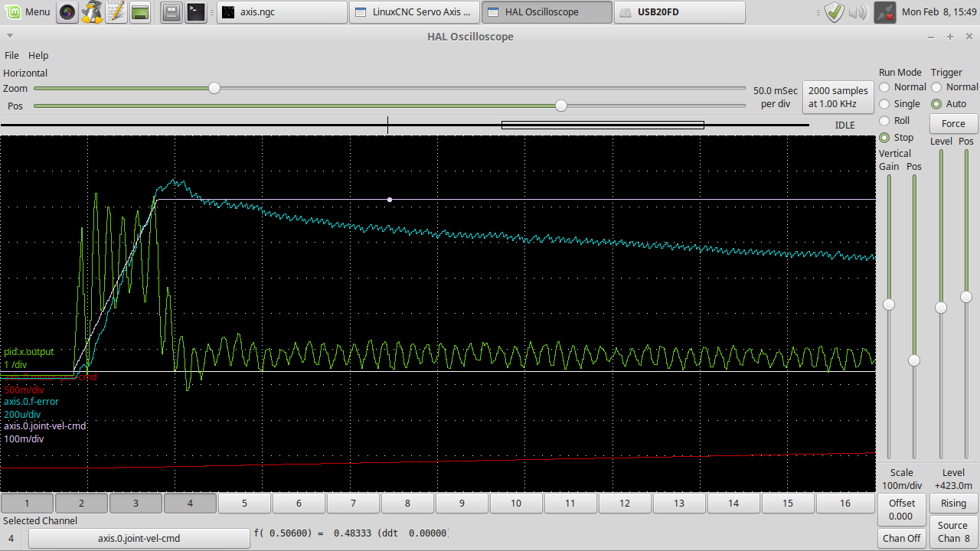980x551 pixels.
Task: Switch to axis.ngc window in taskbar
Action: pyautogui.click(x=281, y=11)
